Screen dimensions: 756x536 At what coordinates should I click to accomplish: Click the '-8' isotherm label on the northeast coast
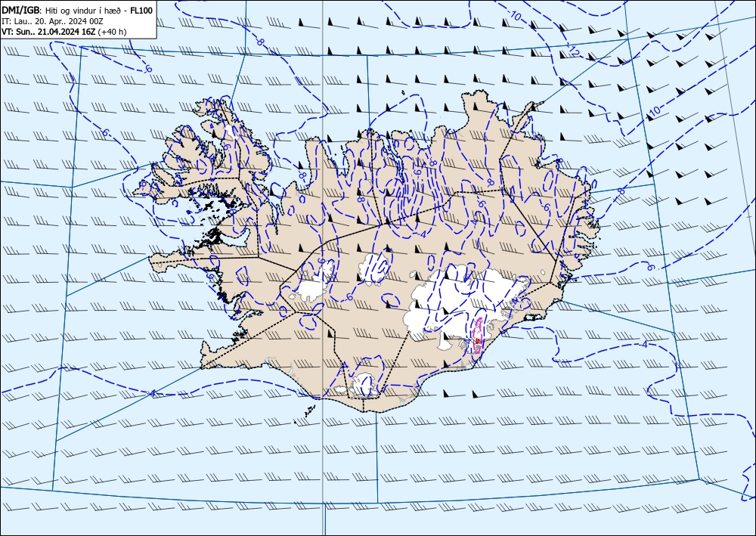click(x=558, y=162)
